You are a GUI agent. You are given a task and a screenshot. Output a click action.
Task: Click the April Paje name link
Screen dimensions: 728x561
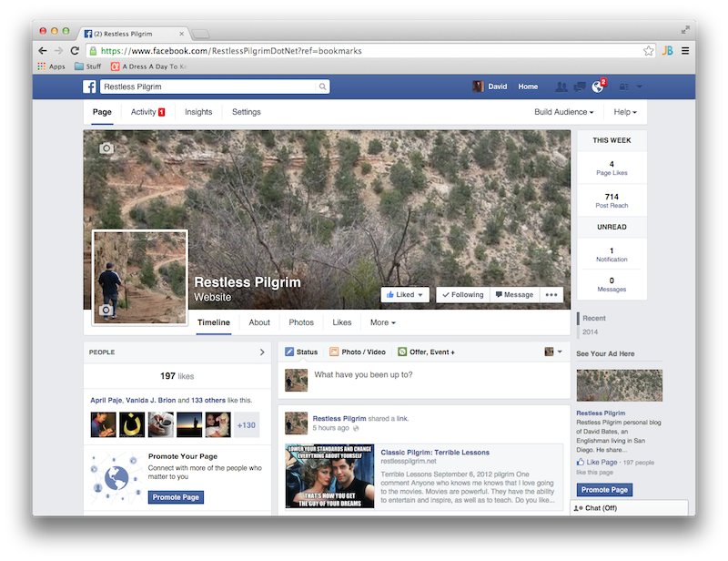coord(106,400)
